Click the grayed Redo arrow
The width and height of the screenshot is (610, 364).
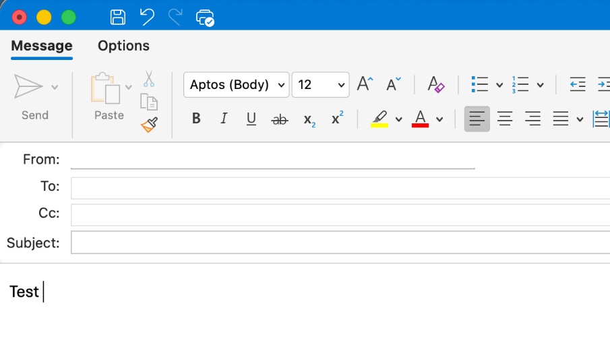[x=175, y=18]
